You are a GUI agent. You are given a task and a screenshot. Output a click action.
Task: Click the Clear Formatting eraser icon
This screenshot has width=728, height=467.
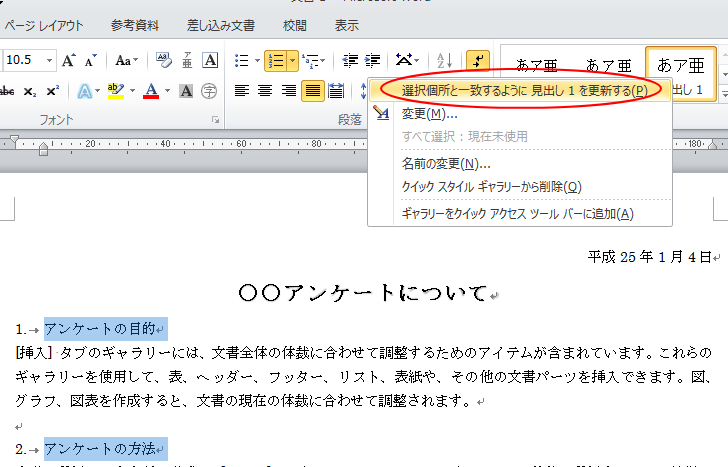[x=163, y=60]
